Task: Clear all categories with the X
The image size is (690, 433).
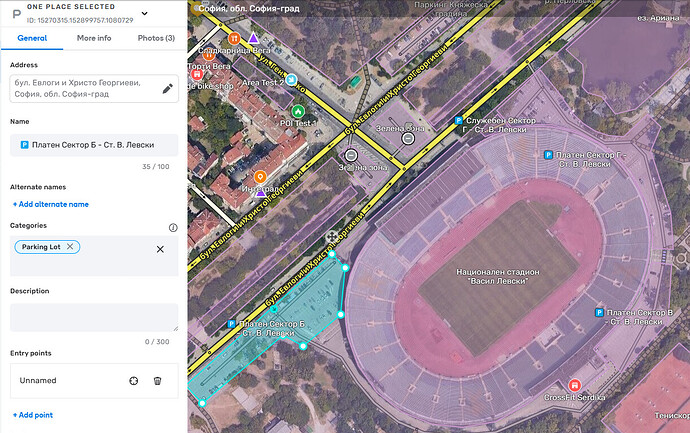Action: tap(160, 250)
